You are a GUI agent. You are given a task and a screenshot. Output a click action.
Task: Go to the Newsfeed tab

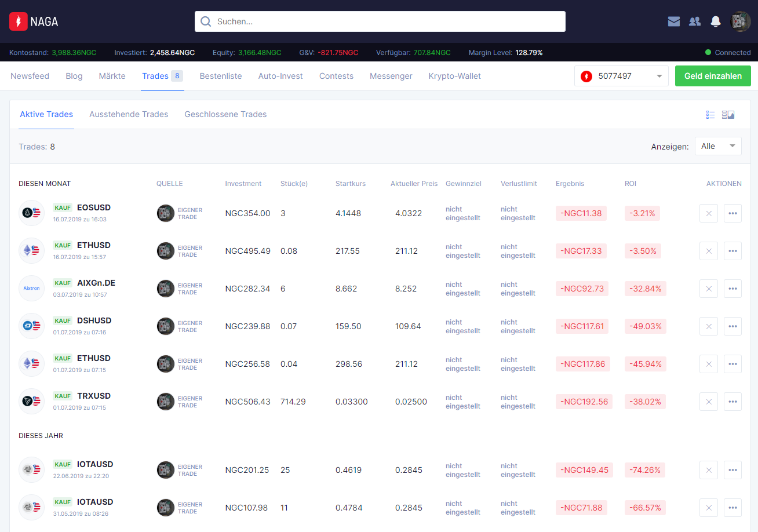(30, 76)
